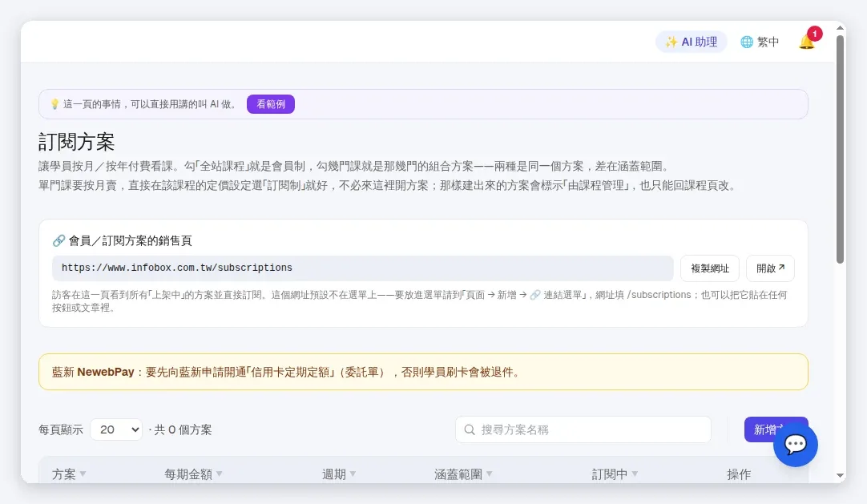Viewport: 867px width, 504px height.
Task: Click the 操作 column header
Action: pyautogui.click(x=739, y=474)
